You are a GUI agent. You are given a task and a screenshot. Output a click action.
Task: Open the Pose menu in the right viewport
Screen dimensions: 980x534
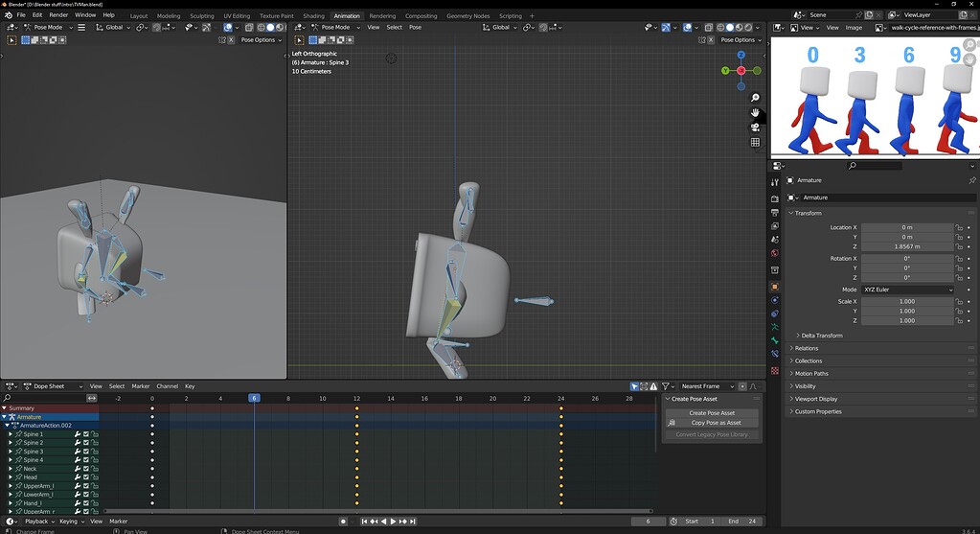pos(415,28)
